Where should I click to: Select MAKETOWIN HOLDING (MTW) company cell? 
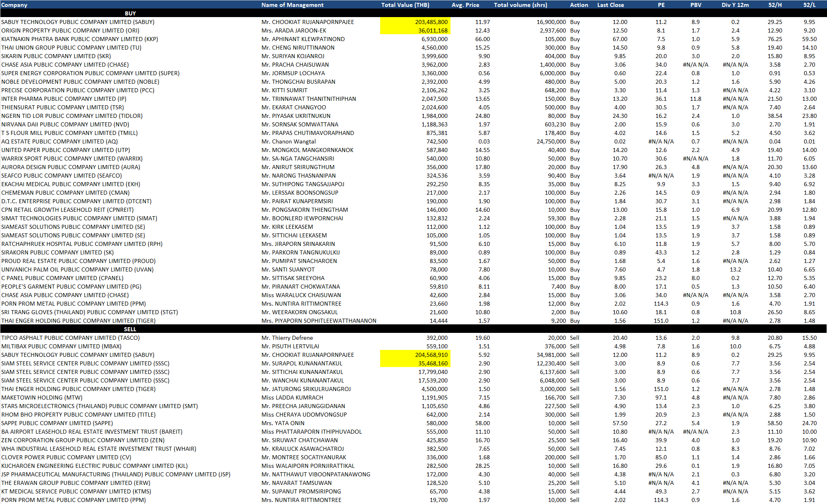(42, 398)
